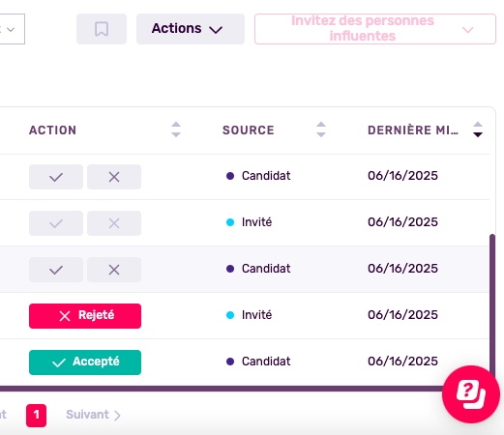The height and width of the screenshot is (435, 504).
Task: Click the horizontal table scrollbar
Action: pos(222,389)
